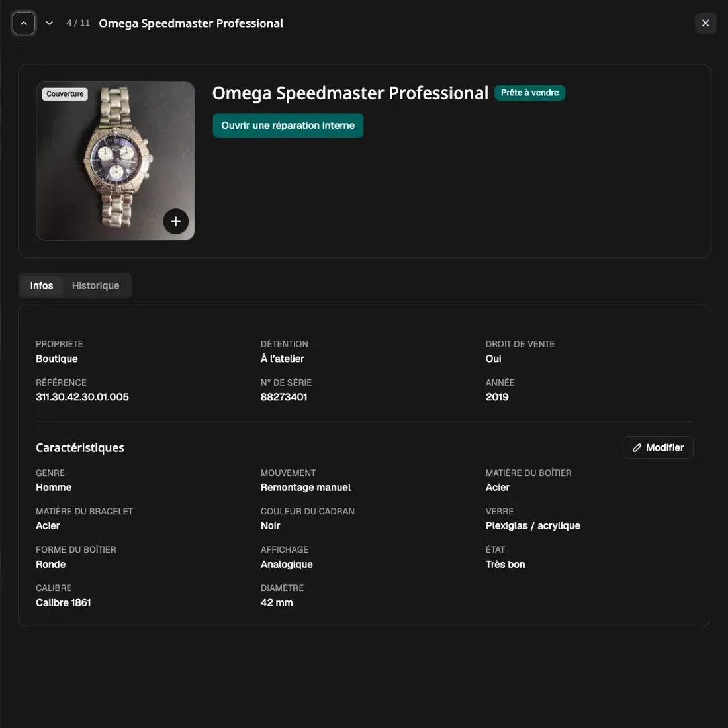Click the Noir dial color value

point(270,525)
